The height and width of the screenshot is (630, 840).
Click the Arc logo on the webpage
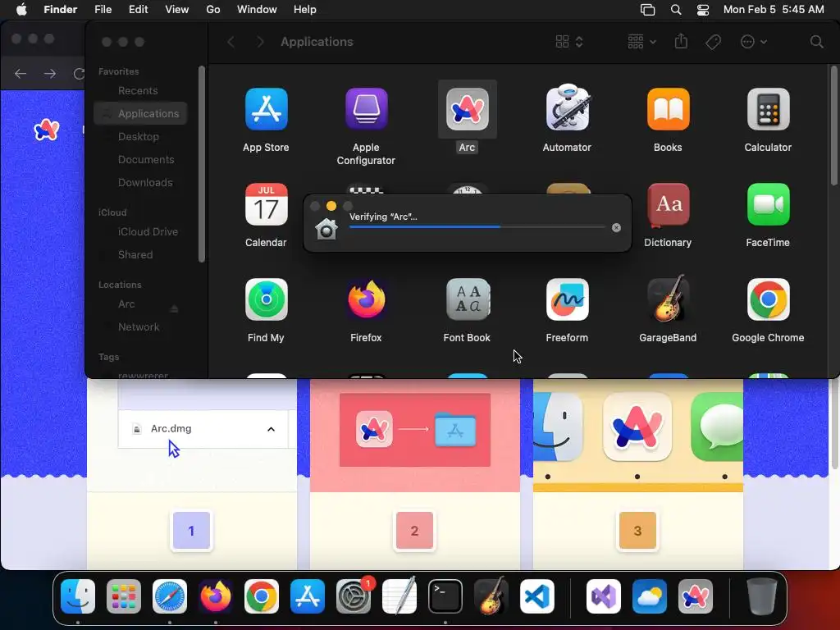(47, 130)
